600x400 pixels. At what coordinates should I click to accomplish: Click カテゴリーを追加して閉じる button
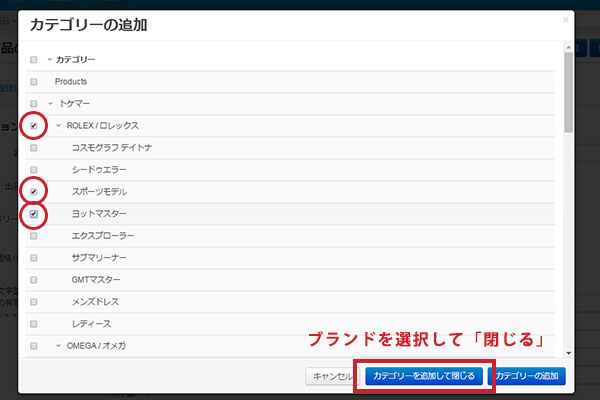pyautogui.click(x=424, y=376)
